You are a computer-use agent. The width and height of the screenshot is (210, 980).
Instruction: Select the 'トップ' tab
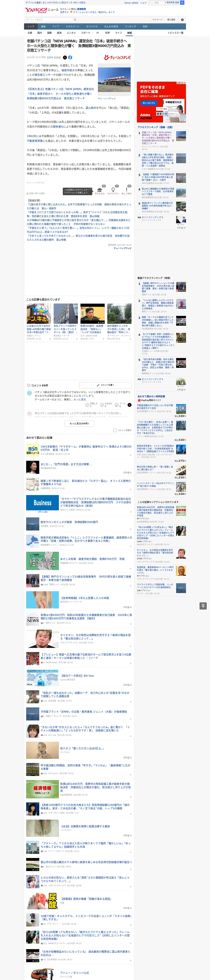click(x=31, y=27)
